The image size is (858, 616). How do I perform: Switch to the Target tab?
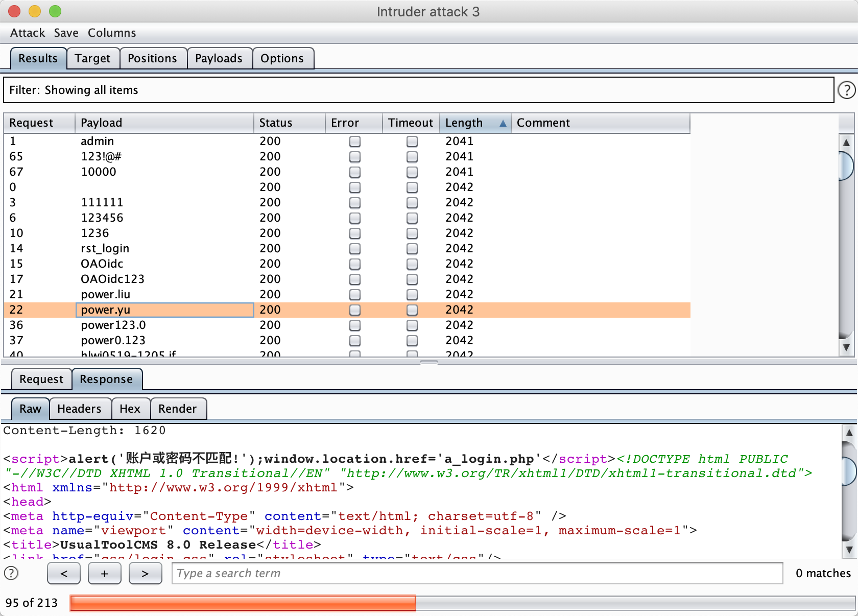click(x=92, y=58)
